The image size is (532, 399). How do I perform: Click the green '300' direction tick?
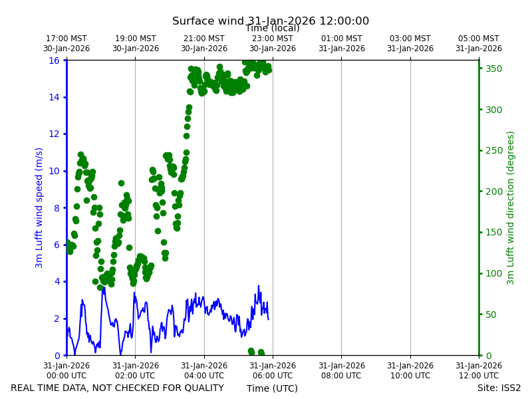pos(493,110)
